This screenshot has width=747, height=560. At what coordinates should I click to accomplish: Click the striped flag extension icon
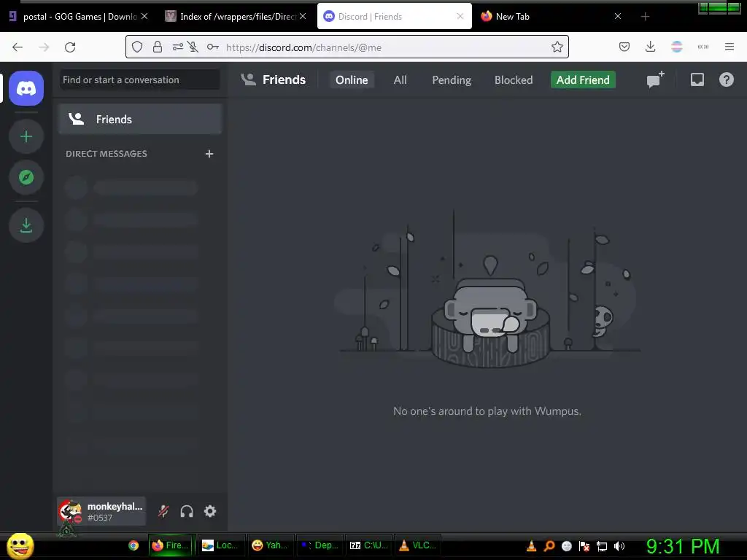point(676,47)
